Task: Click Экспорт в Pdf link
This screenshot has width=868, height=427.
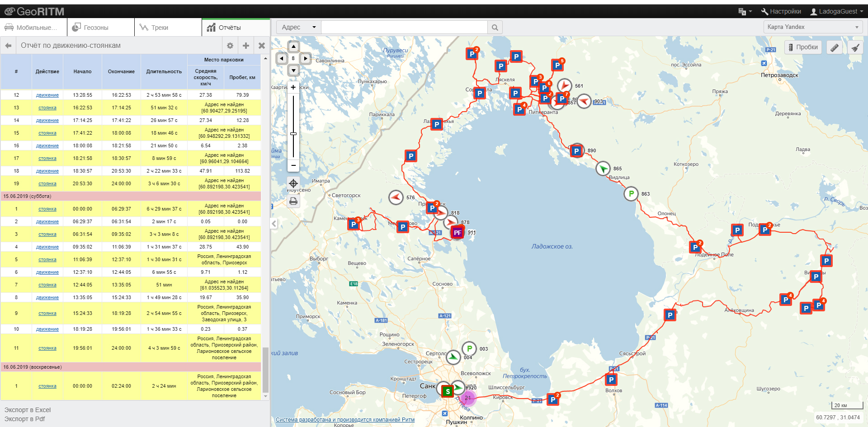Action: tap(25, 419)
